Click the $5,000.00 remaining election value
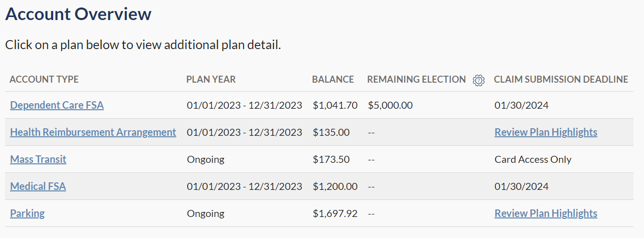 [x=390, y=105]
